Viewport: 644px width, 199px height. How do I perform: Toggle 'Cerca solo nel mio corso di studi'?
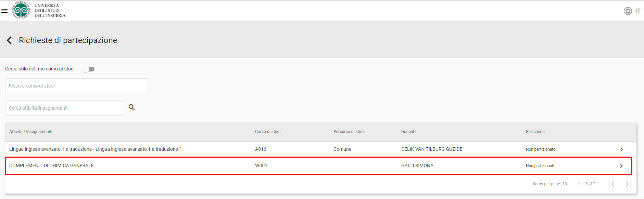point(88,69)
